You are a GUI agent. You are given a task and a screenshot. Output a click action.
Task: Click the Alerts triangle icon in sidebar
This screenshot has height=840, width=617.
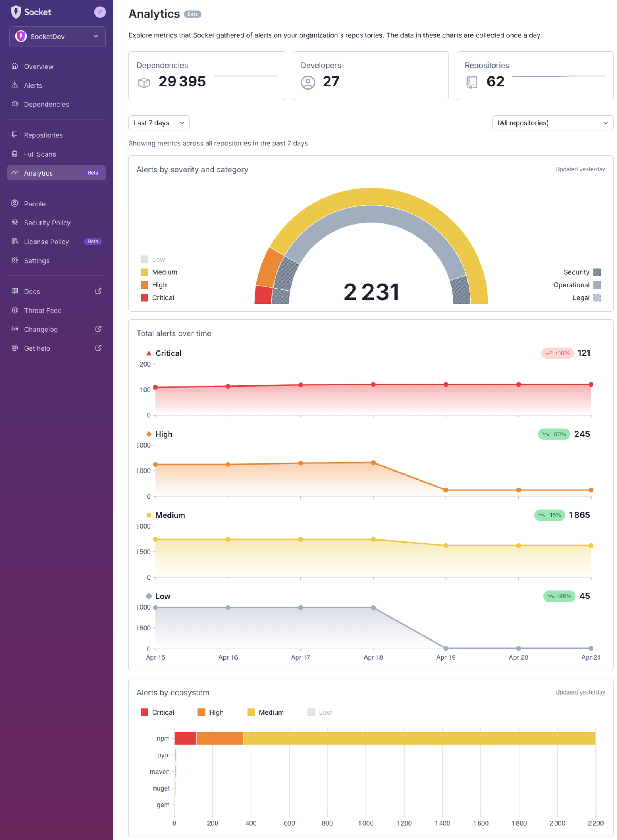[x=15, y=85]
